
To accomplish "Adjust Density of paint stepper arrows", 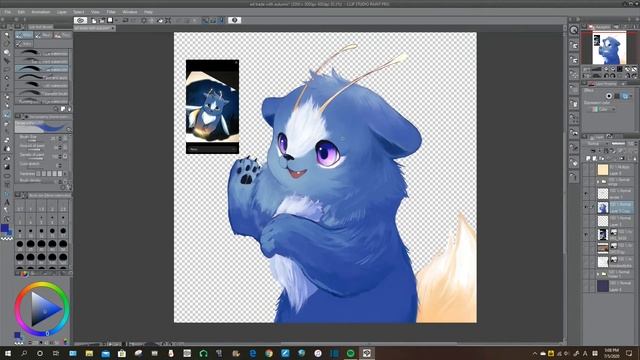I will point(60,156).
